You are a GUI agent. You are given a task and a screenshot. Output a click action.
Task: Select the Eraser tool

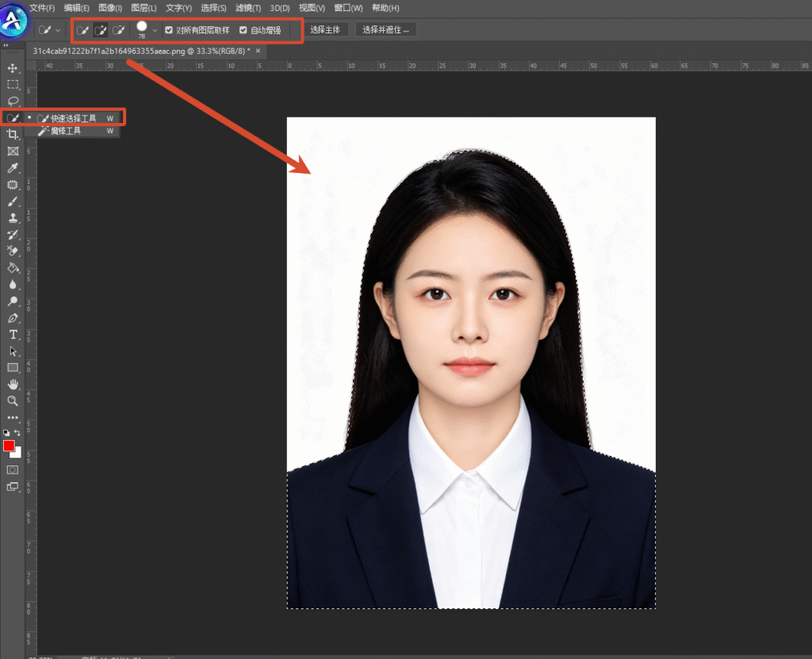tap(13, 251)
